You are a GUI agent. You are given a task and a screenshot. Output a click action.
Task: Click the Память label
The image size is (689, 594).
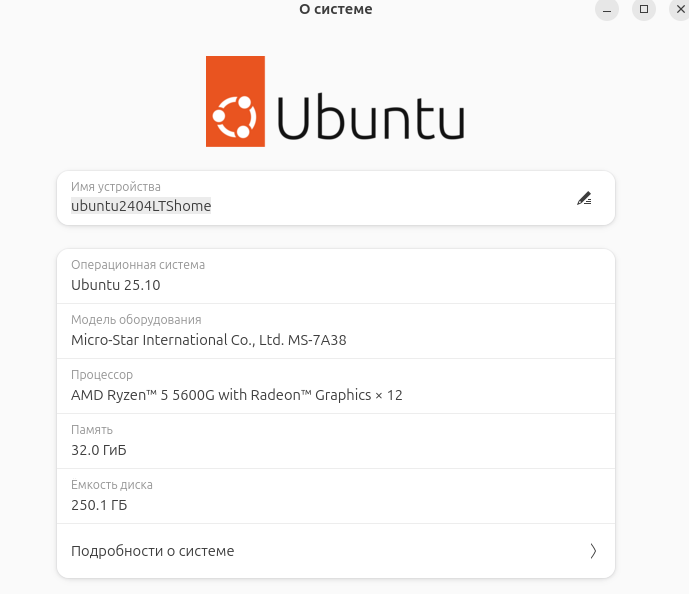coord(92,430)
